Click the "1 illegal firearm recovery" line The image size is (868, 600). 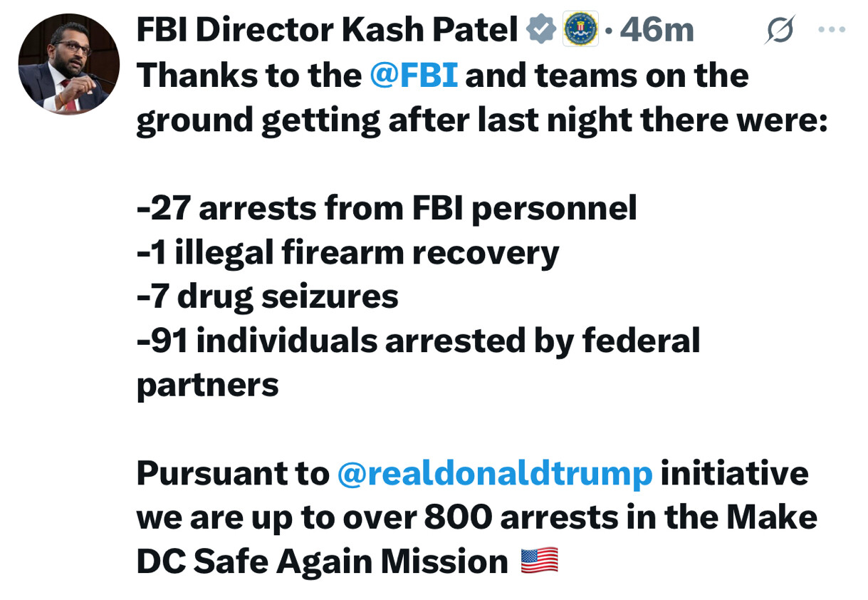click(x=347, y=252)
